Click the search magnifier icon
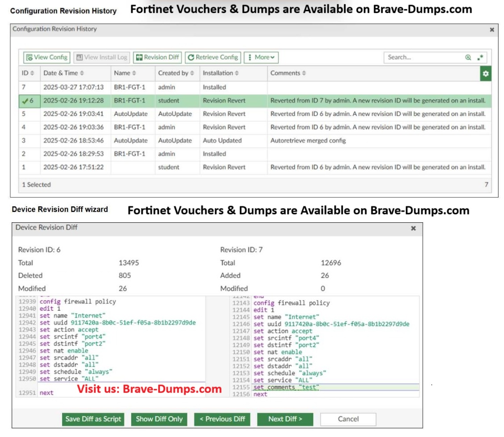This screenshot has height=437, width=504. tap(468, 57)
